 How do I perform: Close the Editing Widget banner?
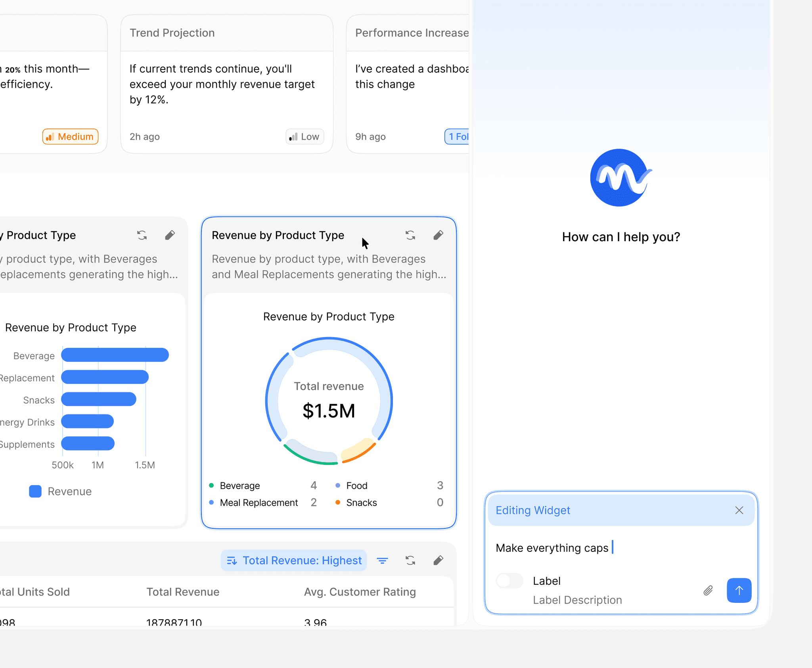pos(739,510)
